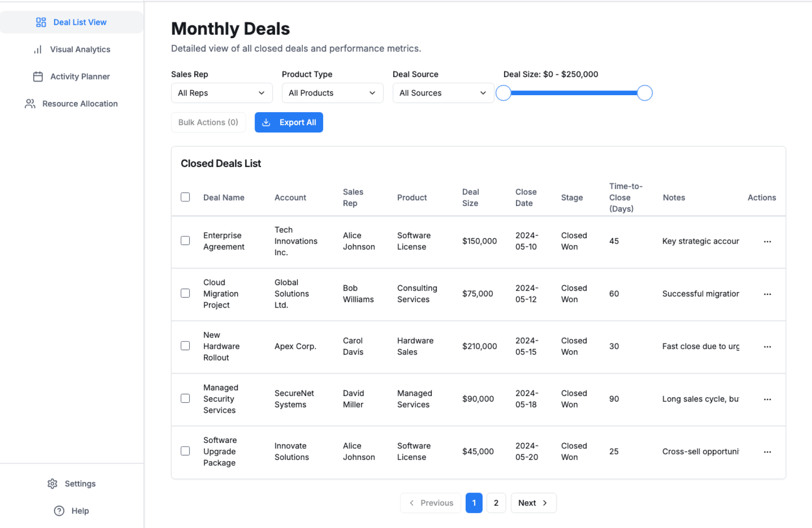Go to page 2 of deals
Image resolution: width=812 pixels, height=528 pixels.
point(496,503)
